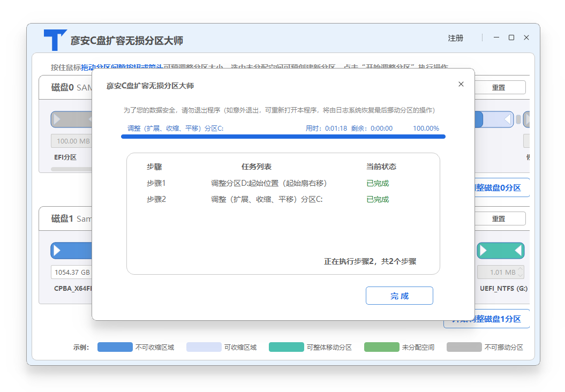Image resolution: width=565 pixels, height=392 pixels.
Task: Click 100.00% progress percentage text
Action: pos(426,129)
